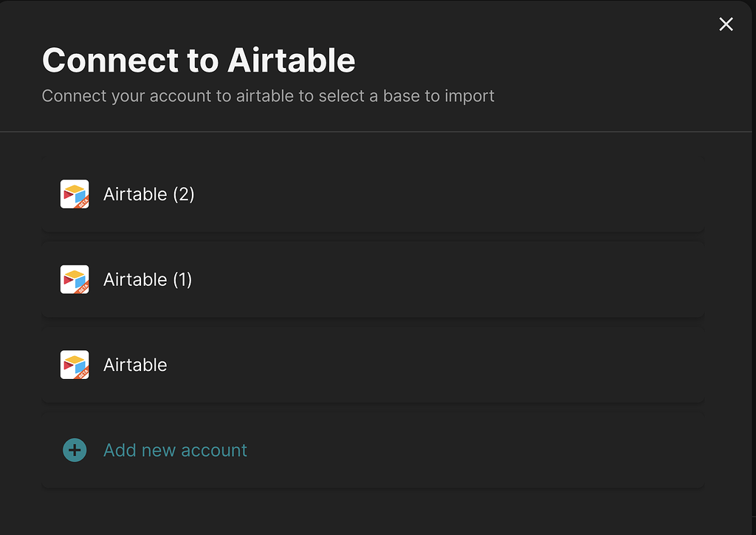
Task: Close the Connect to Airtable dialog
Action: click(726, 24)
